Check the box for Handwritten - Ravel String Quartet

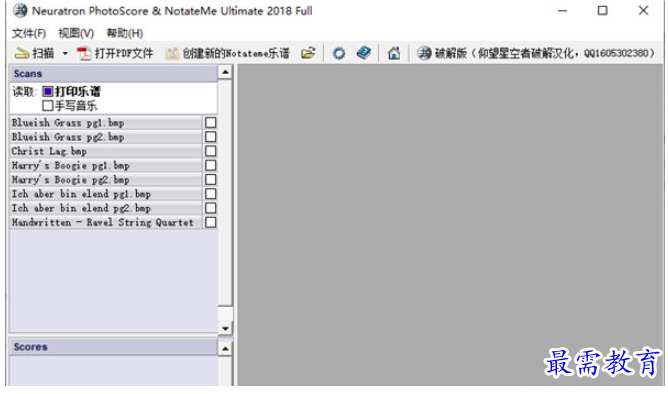coord(210,222)
